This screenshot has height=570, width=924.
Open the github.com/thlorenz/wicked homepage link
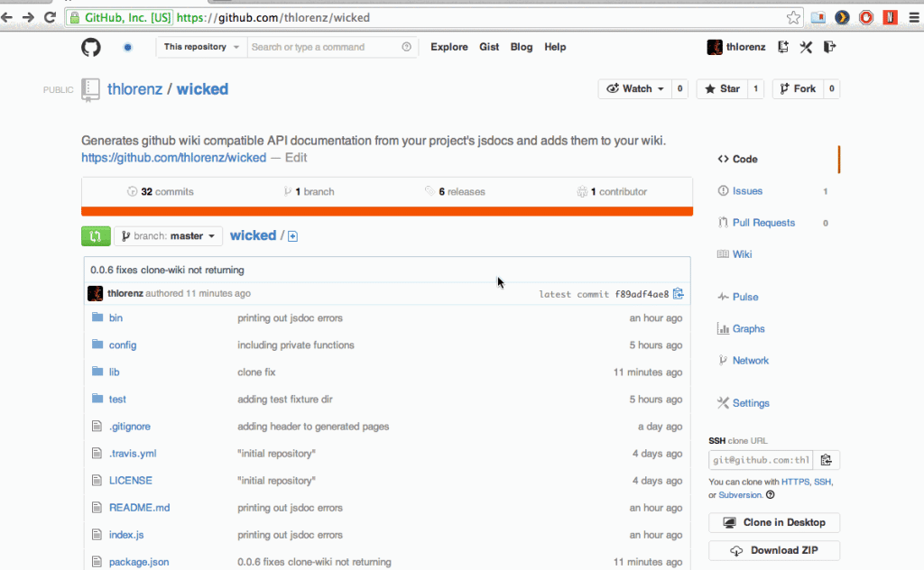(x=174, y=158)
